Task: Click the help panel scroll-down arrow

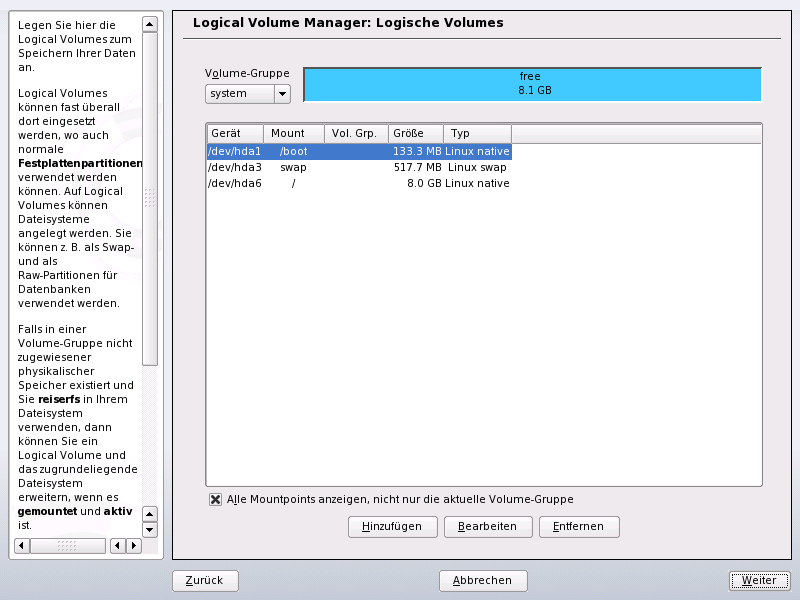Action: click(150, 528)
